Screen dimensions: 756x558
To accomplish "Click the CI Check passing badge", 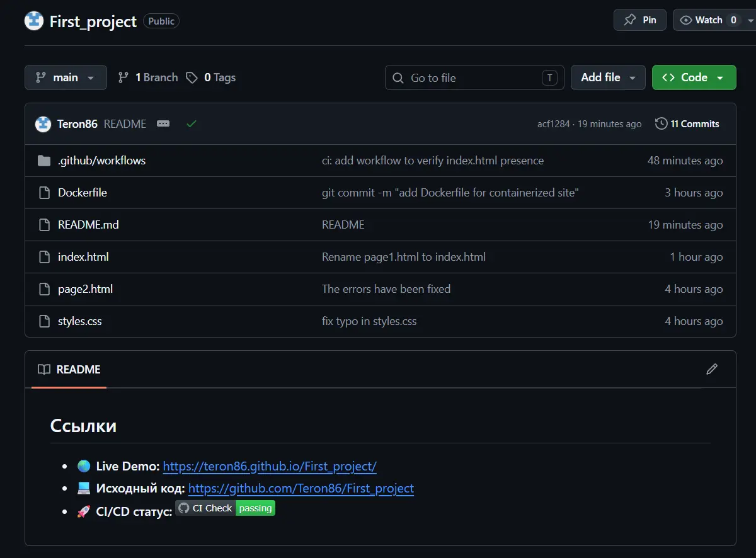I will (x=226, y=508).
